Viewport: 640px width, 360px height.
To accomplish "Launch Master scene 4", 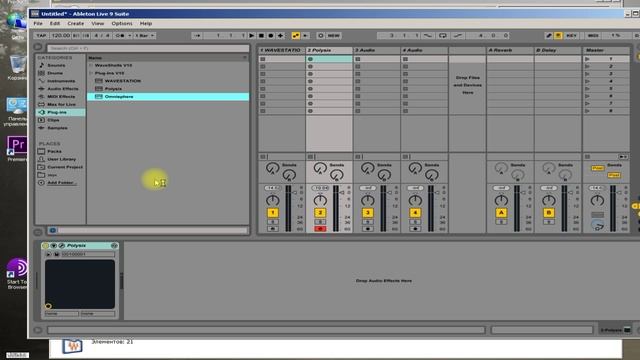I will (587, 81).
